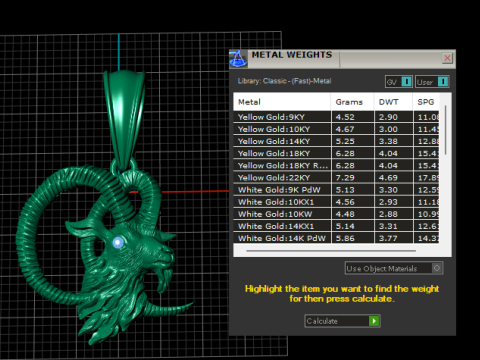Screen dimensions: 480x360
Task: Click the horizontal scrollbar below the table
Action: [331, 251]
